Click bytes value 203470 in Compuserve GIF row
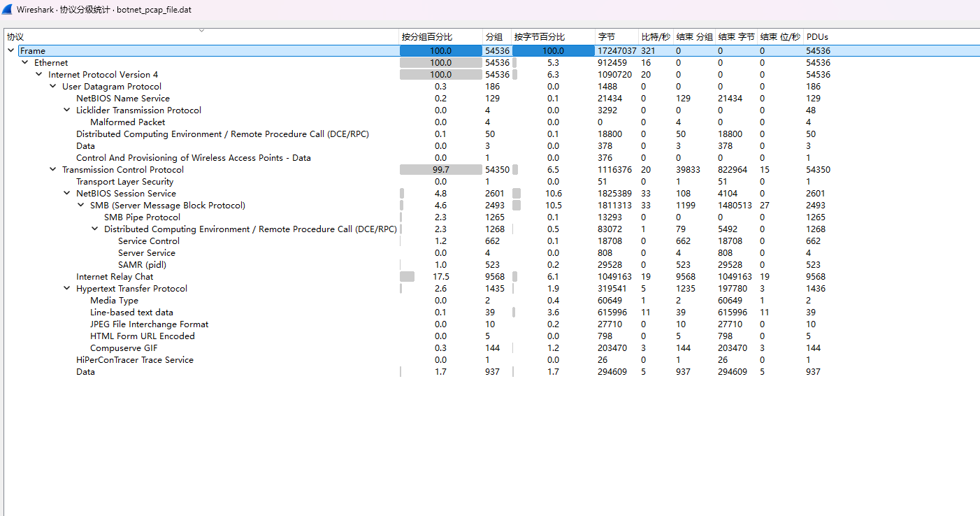980x516 pixels. (612, 348)
